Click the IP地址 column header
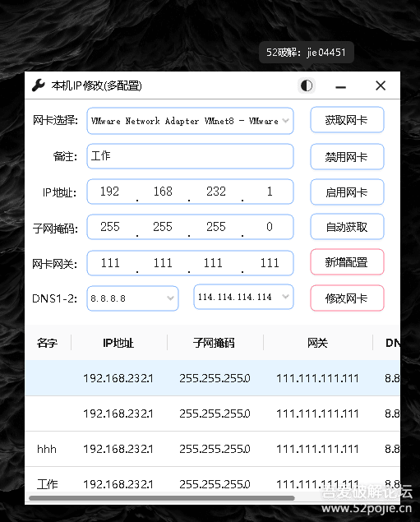The image size is (420, 522). (118, 343)
